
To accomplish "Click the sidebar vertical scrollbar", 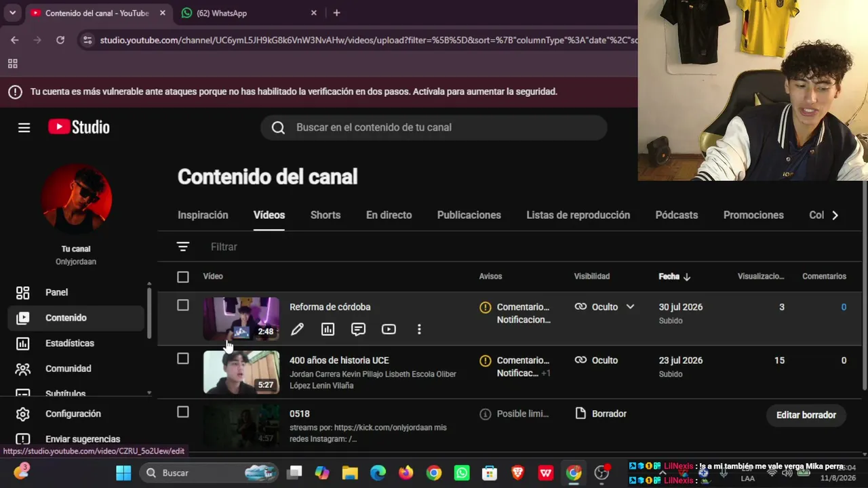I will 149,312.
